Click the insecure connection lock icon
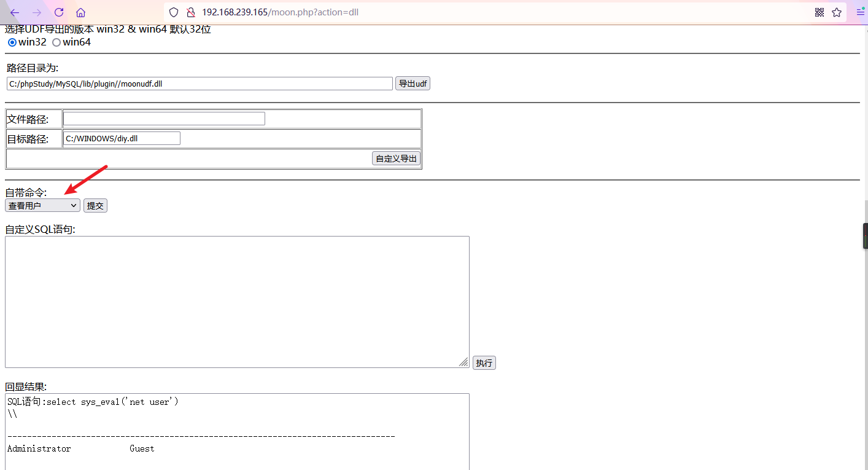The image size is (868, 470). tap(190, 12)
